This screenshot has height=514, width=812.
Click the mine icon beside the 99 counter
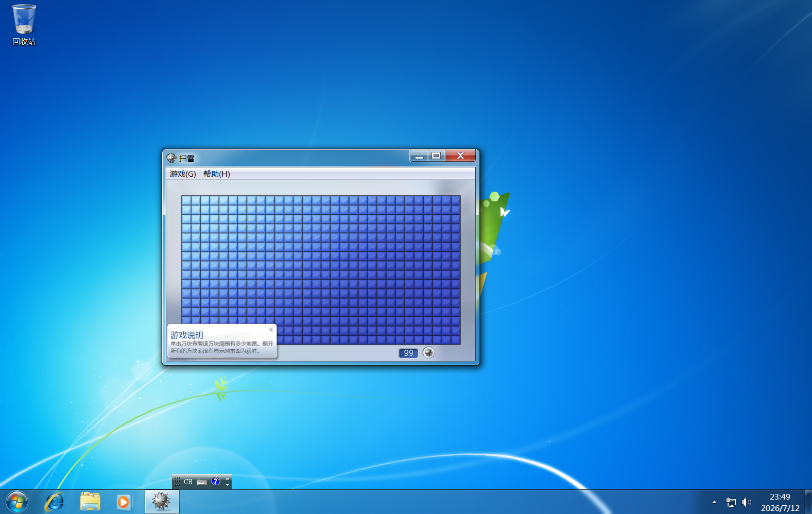point(428,353)
